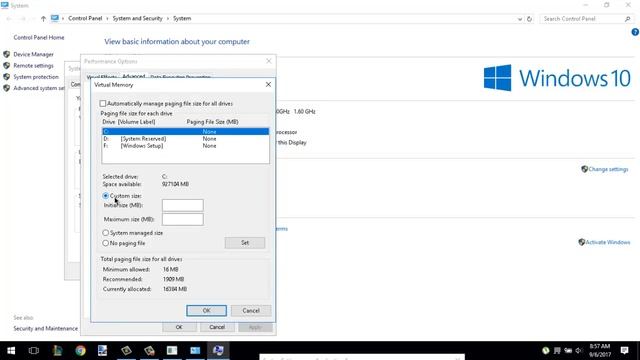Click the Minimum allowed 16 MB value
Viewport: 640px width, 360px height.
(x=171, y=269)
